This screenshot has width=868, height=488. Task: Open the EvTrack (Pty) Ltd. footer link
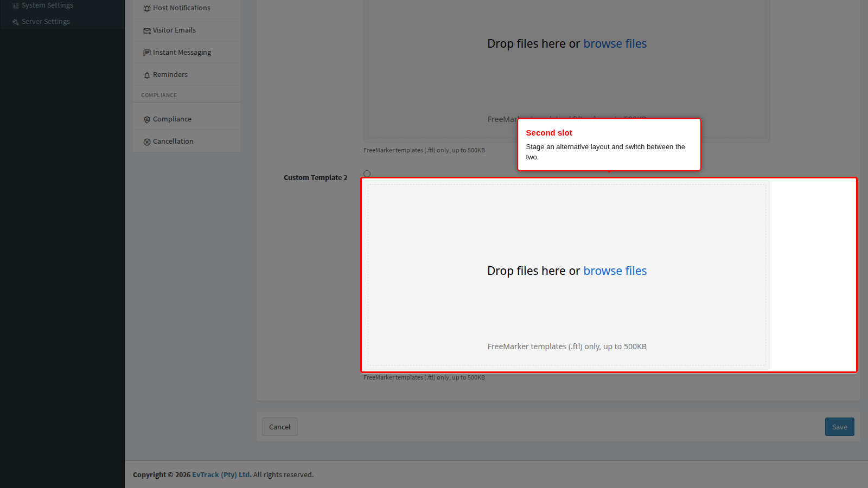222,474
